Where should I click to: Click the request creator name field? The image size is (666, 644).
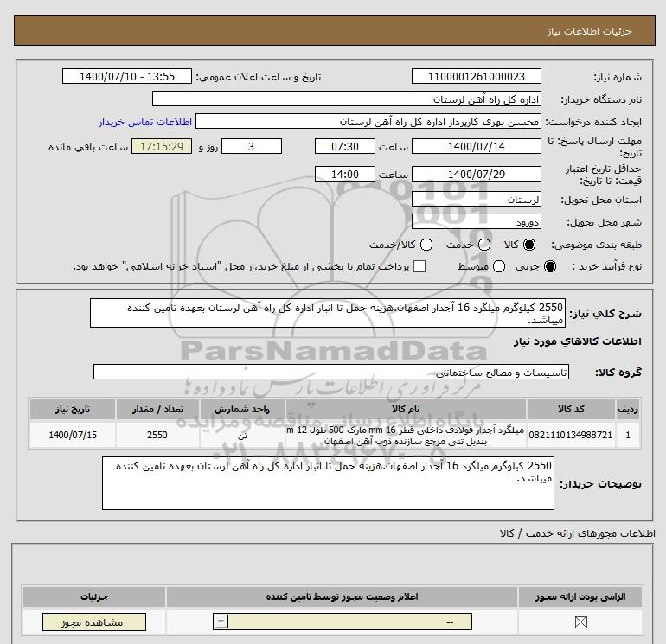pos(368,121)
